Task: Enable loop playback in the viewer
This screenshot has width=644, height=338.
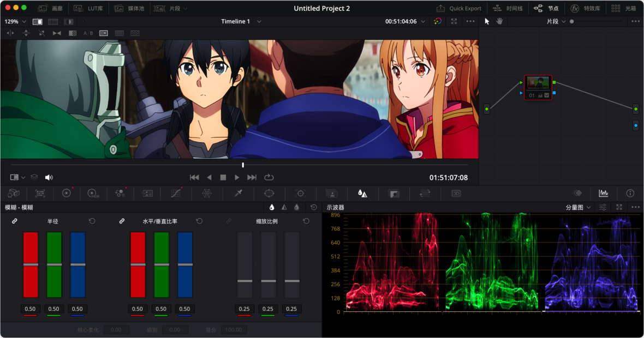Action: [269, 177]
